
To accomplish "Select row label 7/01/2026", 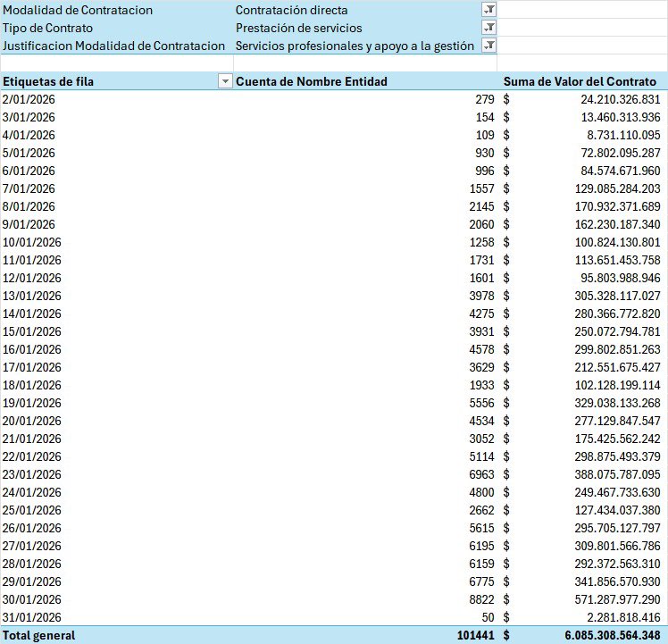I will [29, 188].
